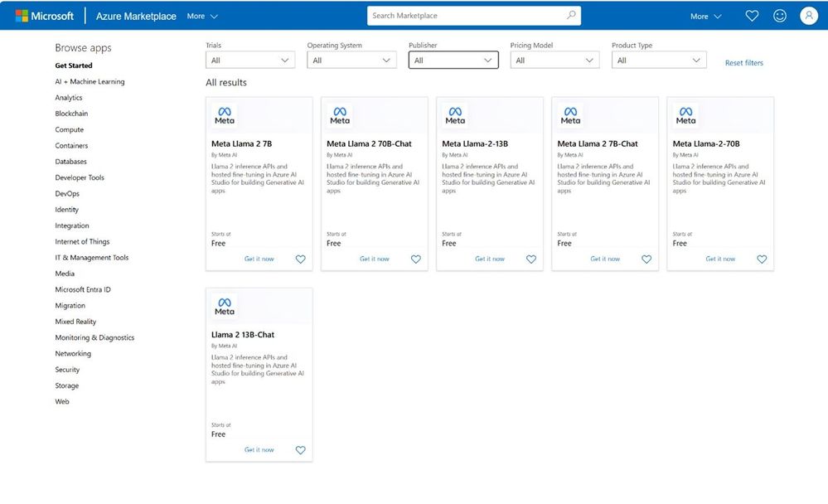Screen dimensions: 828x504
Task: Click Get it now for Meta Llama-2-70B
Action: coord(719,259)
